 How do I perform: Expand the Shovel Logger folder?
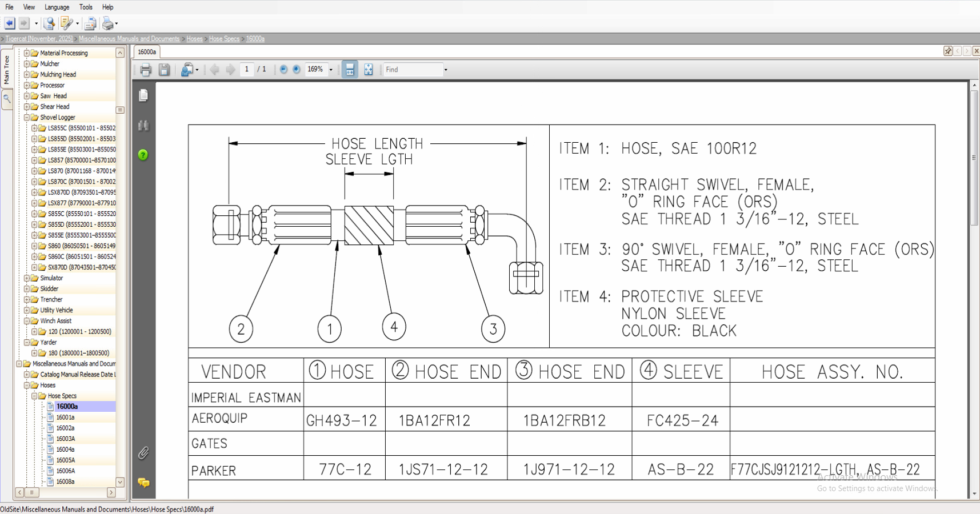tap(27, 117)
